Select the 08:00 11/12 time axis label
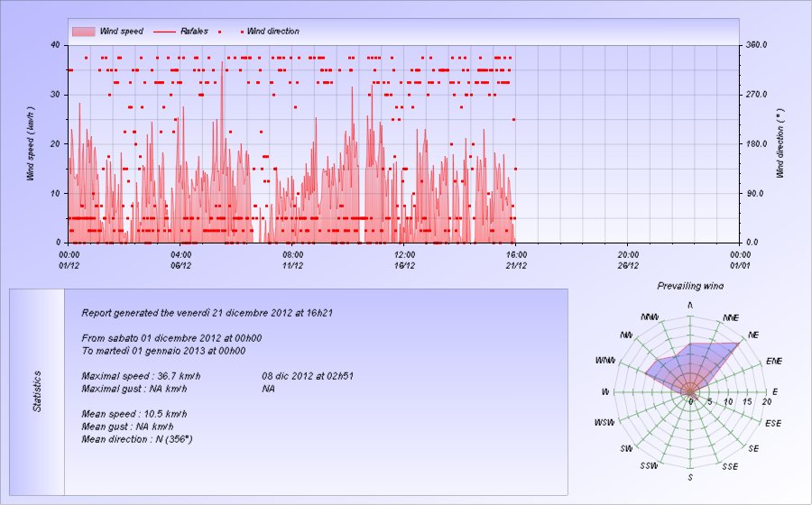The height and width of the screenshot is (505, 812). [x=292, y=261]
